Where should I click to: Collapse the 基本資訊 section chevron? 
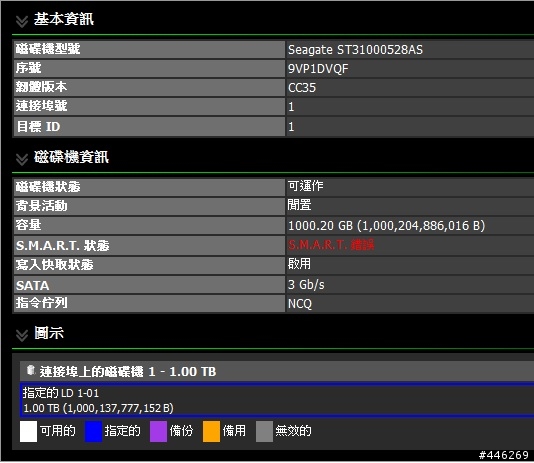[22, 21]
